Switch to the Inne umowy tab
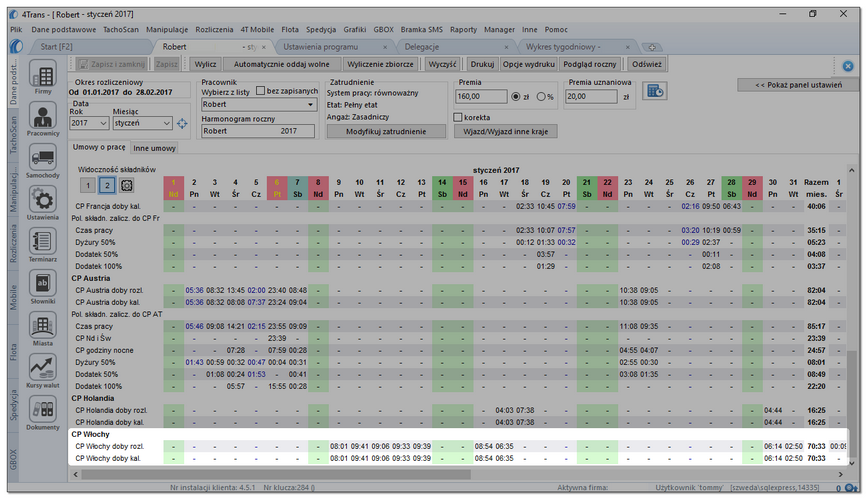The height and width of the screenshot is (499, 867). pyautogui.click(x=154, y=148)
